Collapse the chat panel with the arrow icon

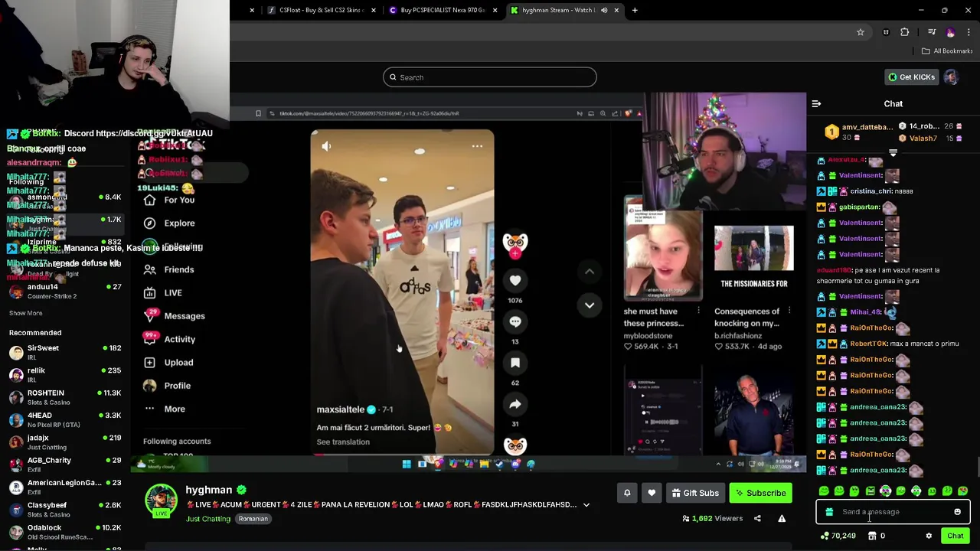[816, 103]
